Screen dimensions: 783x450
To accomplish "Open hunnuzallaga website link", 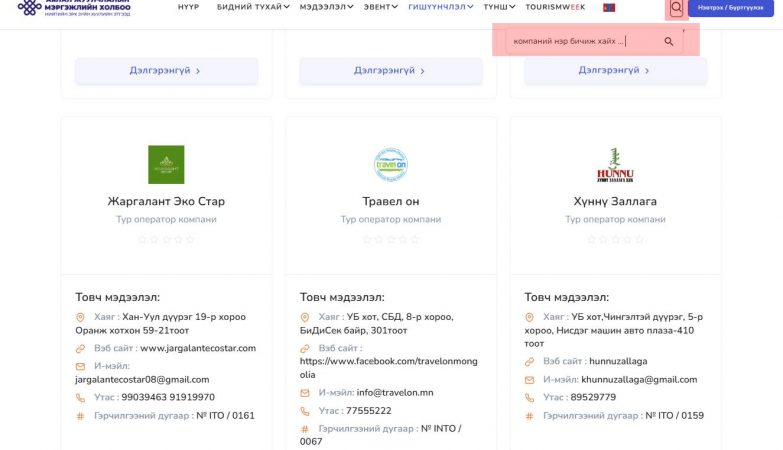I will tap(618, 361).
